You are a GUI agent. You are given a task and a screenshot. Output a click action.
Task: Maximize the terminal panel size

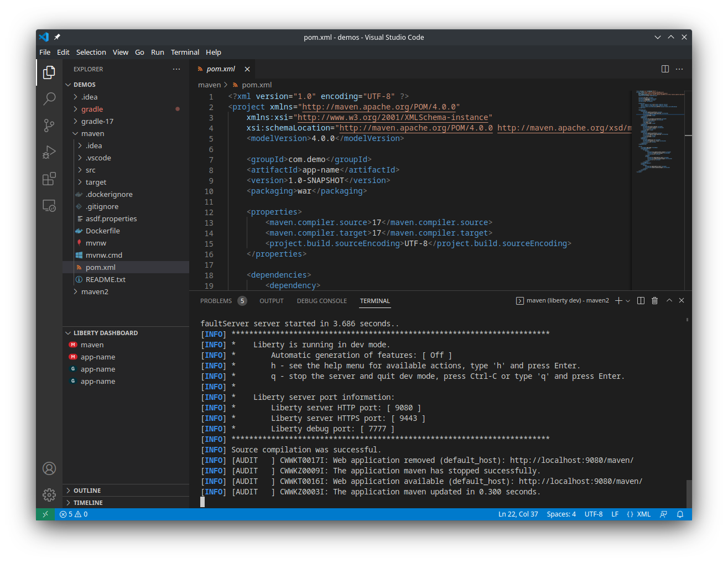coord(669,300)
